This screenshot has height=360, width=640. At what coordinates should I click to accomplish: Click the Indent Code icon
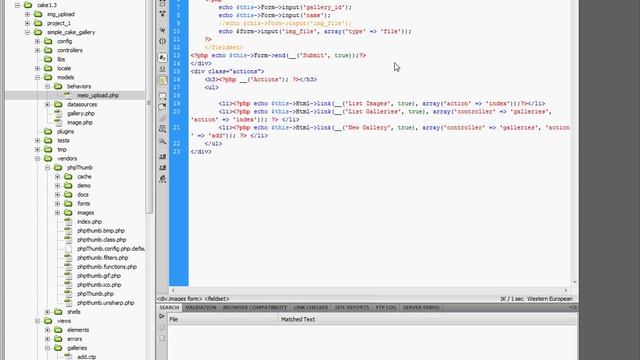click(x=162, y=156)
